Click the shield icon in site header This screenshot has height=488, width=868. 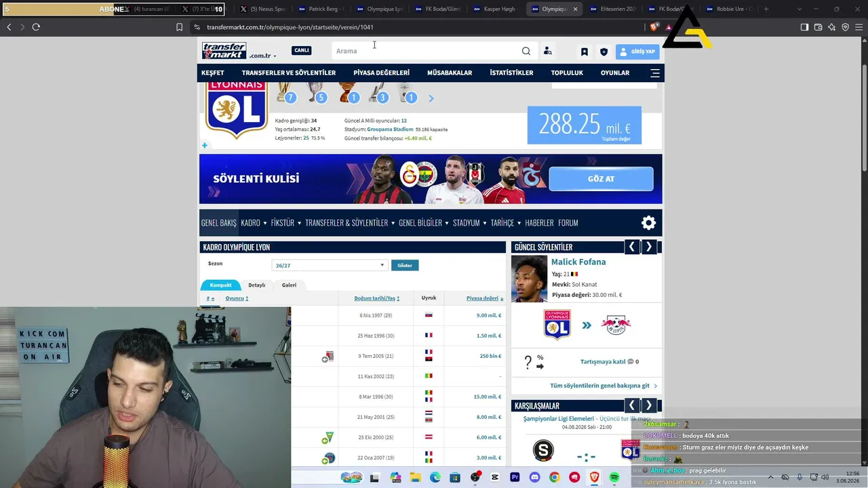click(604, 52)
